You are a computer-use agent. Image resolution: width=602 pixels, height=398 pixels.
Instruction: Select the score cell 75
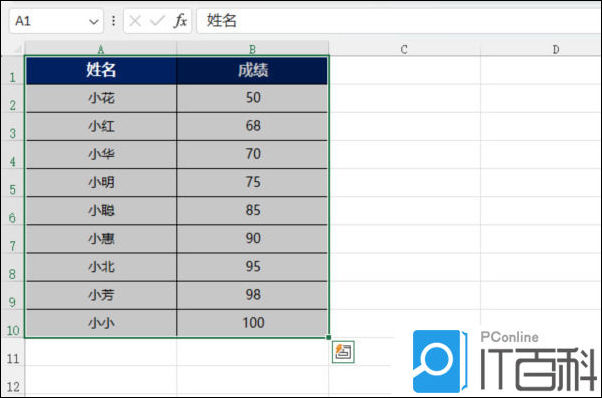[252, 183]
